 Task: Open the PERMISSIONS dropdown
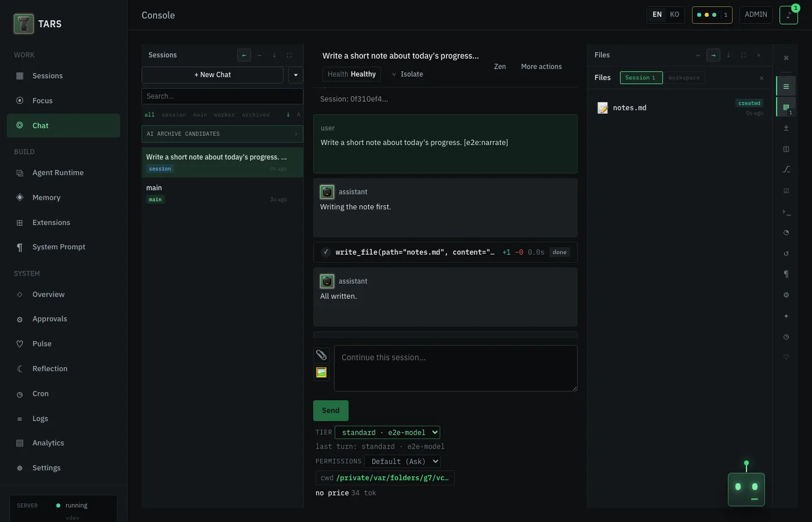403,462
